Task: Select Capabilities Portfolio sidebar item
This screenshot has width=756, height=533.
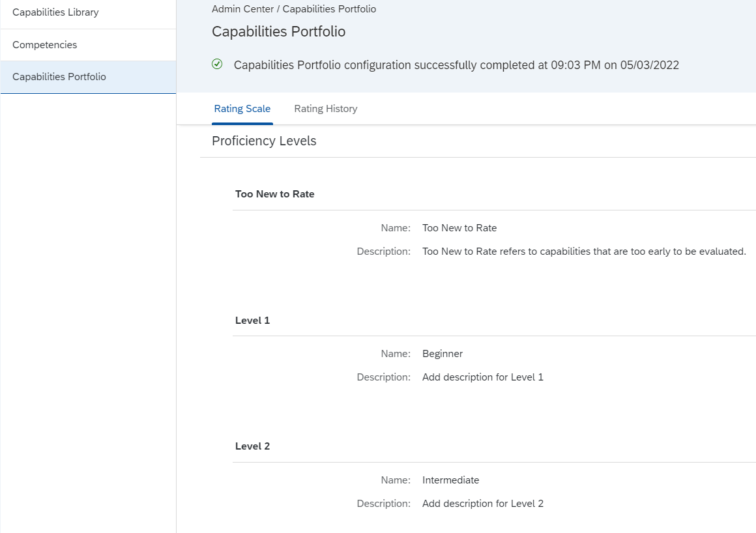Action: point(88,77)
